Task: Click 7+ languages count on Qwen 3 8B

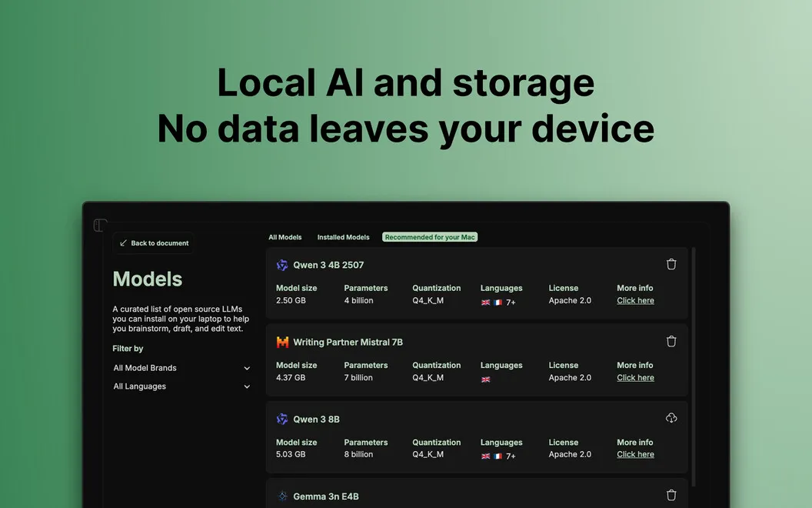Action: coord(511,456)
